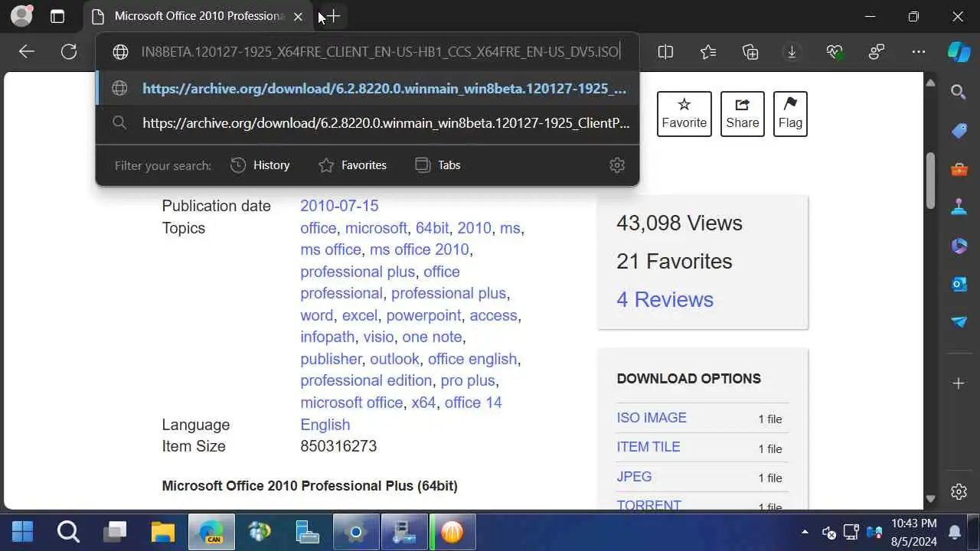The image size is (980, 551).
Task: Open the 'office' topic link
Action: click(x=318, y=228)
